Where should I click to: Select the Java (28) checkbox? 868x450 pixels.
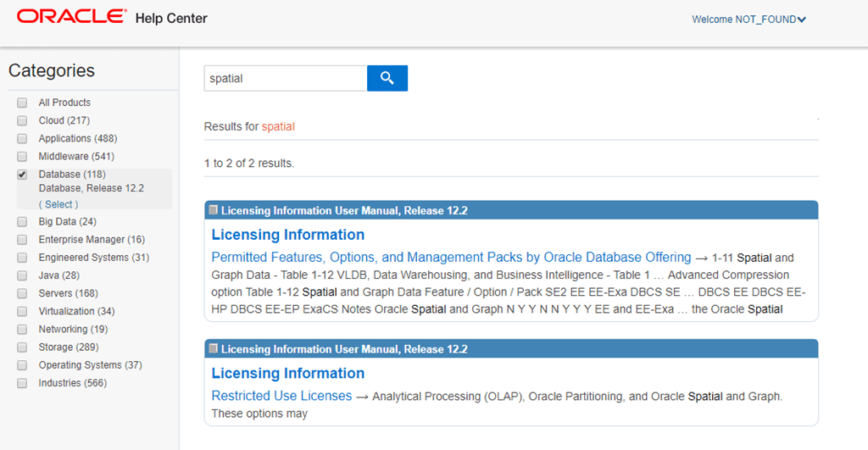(22, 275)
